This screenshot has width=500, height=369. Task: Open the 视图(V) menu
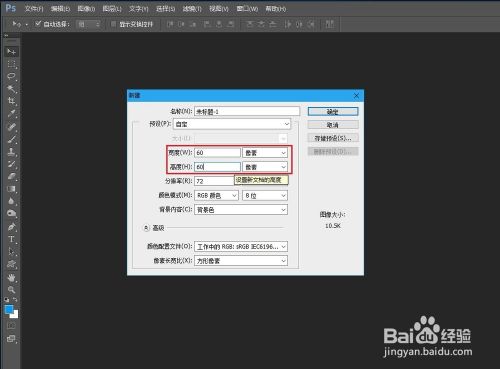pos(219,9)
